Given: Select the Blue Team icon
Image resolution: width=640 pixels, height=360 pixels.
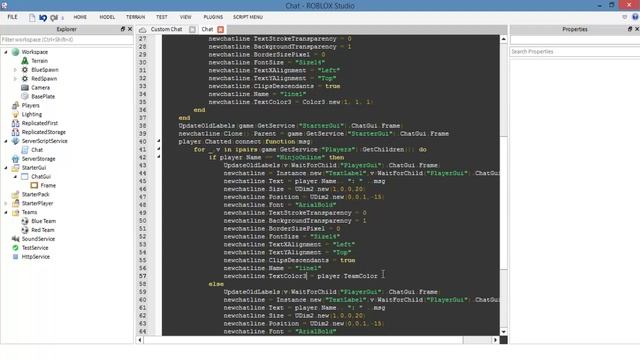Looking at the screenshot, I should click(25, 221).
